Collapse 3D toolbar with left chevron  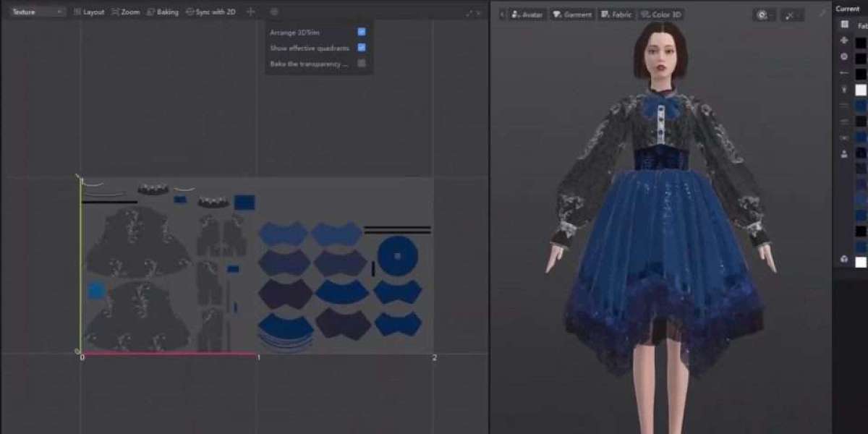pos(502,14)
